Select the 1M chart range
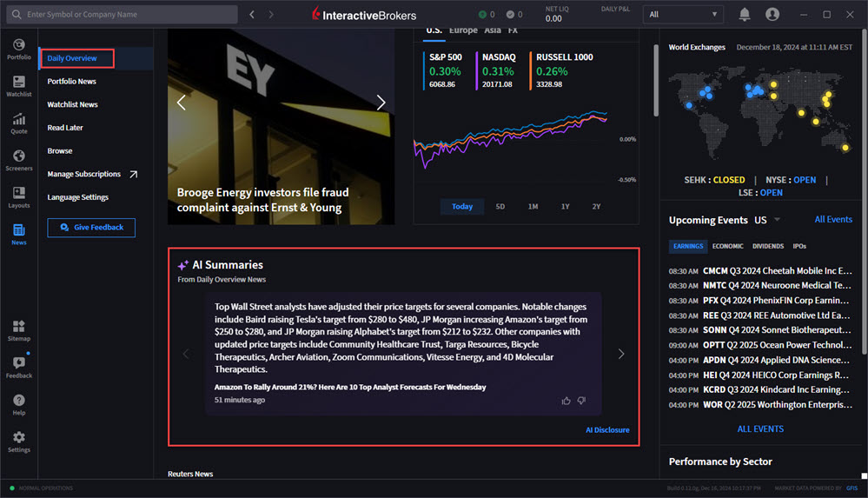Viewport: 868px width, 498px height. 533,207
